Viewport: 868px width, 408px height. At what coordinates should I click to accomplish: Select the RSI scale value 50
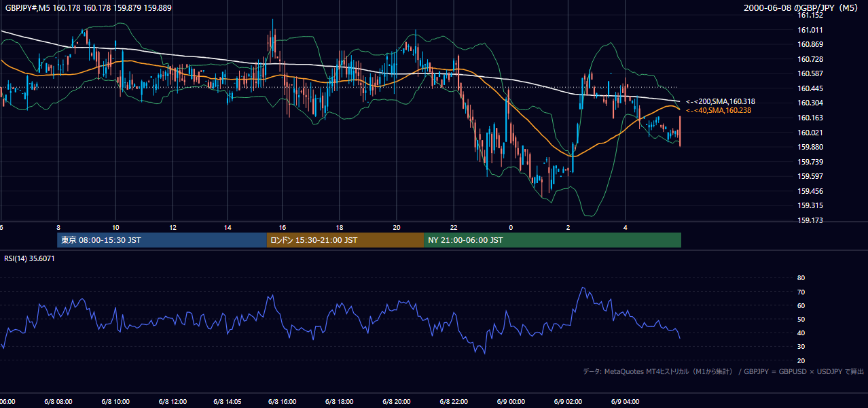point(801,319)
